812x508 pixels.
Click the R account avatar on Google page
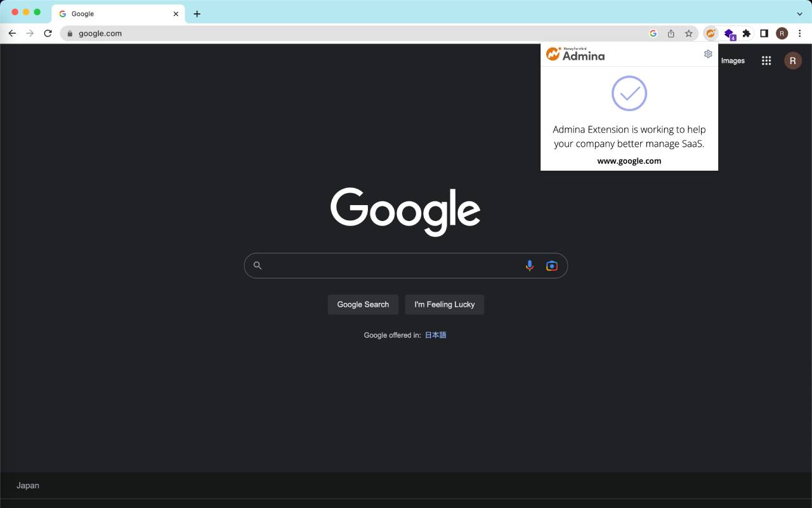793,60
